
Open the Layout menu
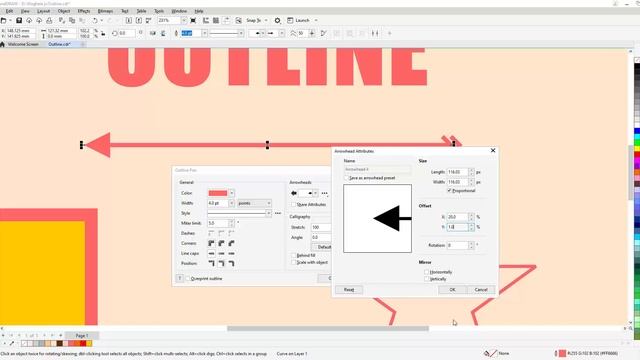43,11
